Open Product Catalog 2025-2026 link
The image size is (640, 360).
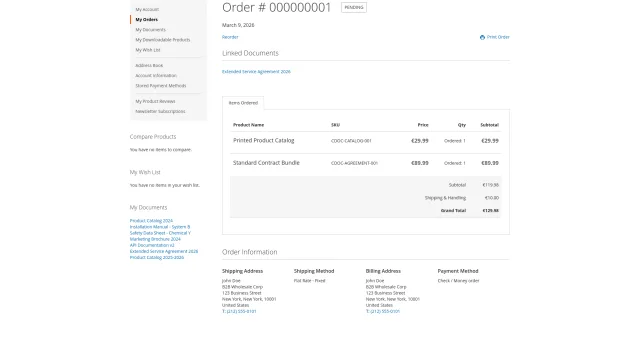coord(157,258)
